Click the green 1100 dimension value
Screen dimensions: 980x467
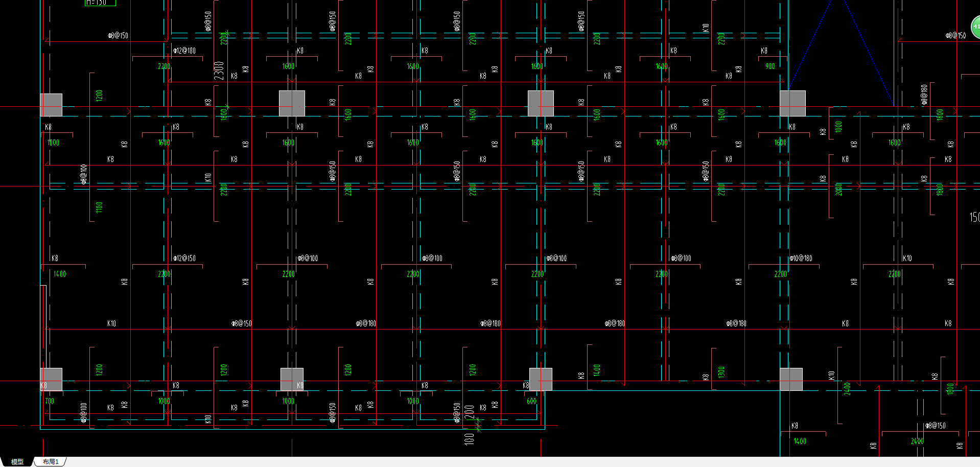coord(99,207)
